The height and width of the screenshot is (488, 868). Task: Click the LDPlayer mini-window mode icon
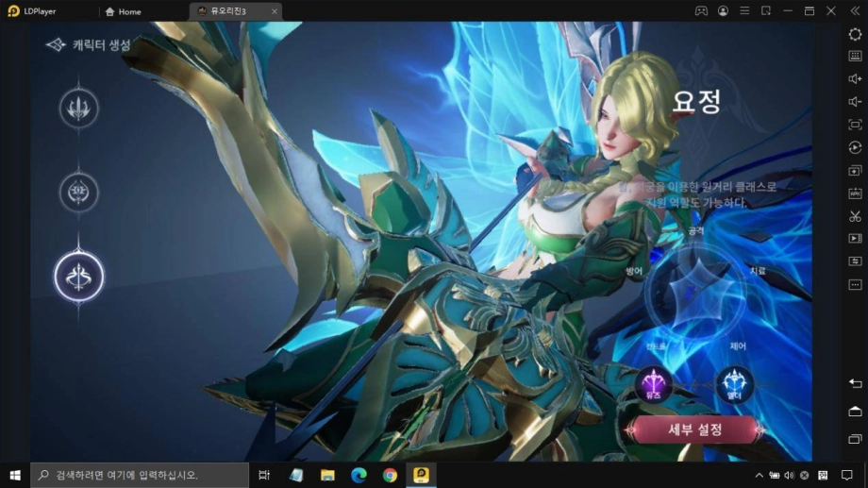click(x=766, y=11)
